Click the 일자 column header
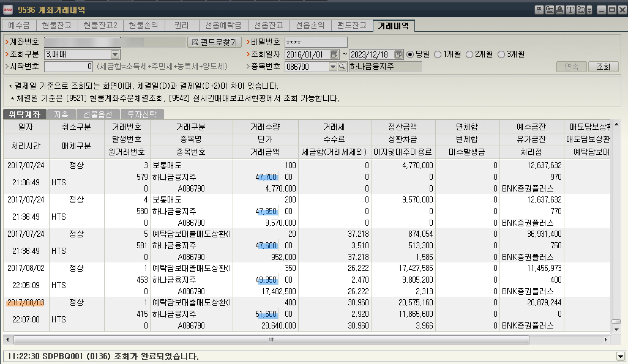The image size is (628, 364). tap(26, 127)
